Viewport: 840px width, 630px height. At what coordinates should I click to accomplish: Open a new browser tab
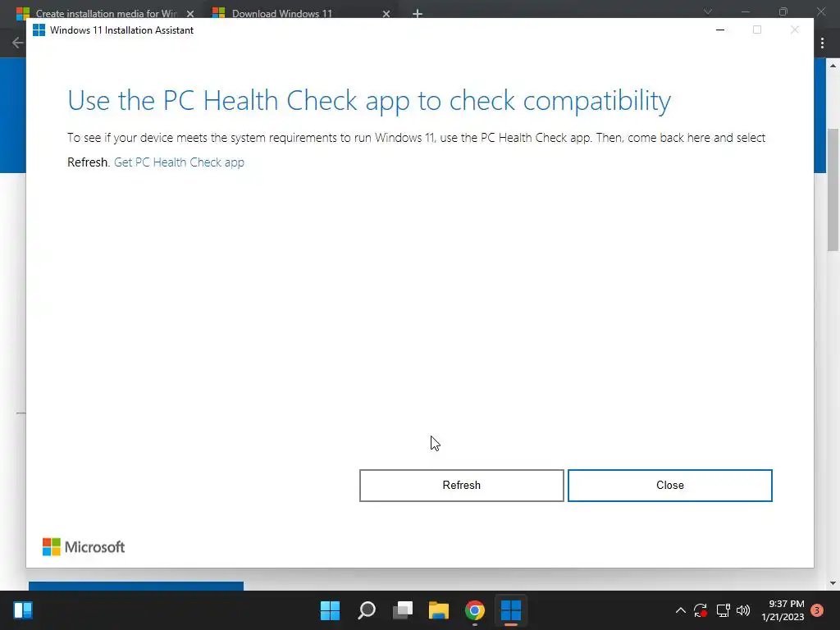click(418, 13)
